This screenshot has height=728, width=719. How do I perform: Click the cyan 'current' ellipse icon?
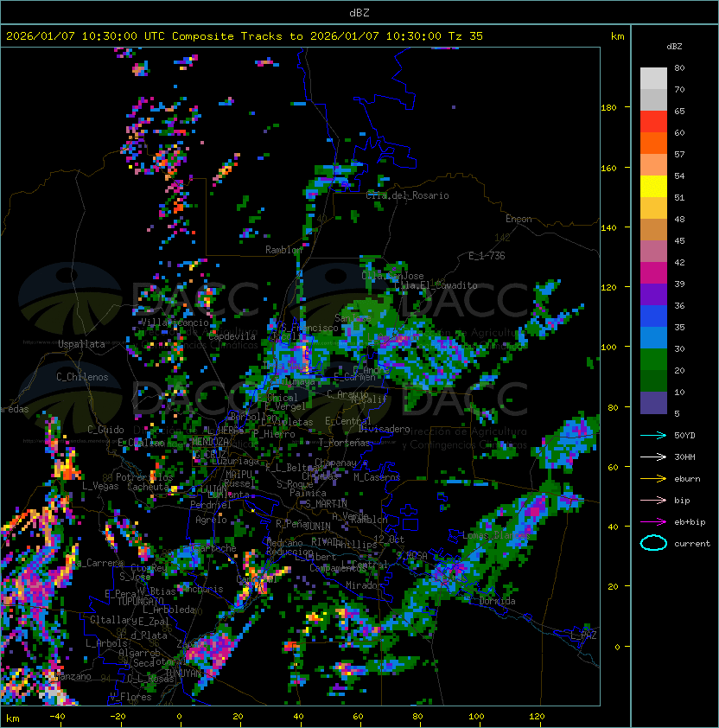(x=653, y=543)
